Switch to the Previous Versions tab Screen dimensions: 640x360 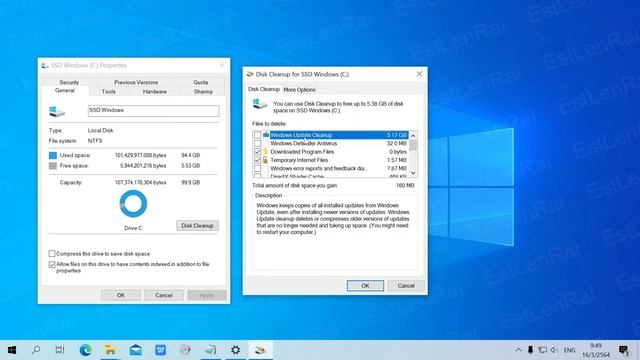136,82
